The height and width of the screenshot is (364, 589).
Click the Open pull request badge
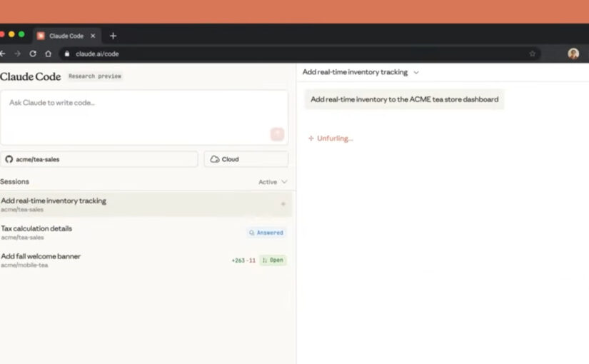pos(273,261)
